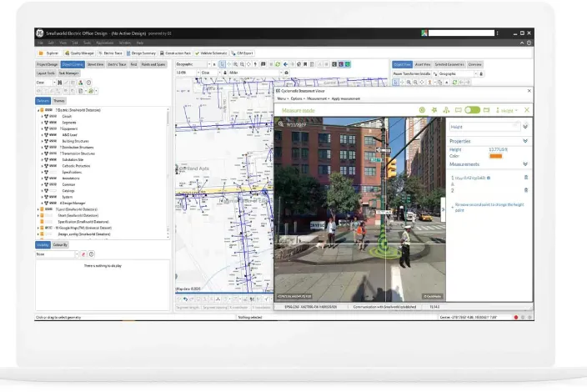Open the Task Manager tab

(69, 73)
